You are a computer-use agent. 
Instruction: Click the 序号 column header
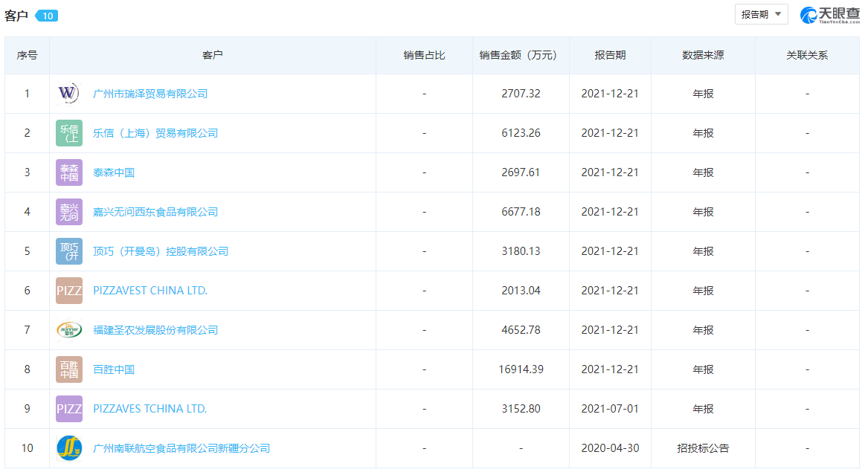pyautogui.click(x=27, y=55)
